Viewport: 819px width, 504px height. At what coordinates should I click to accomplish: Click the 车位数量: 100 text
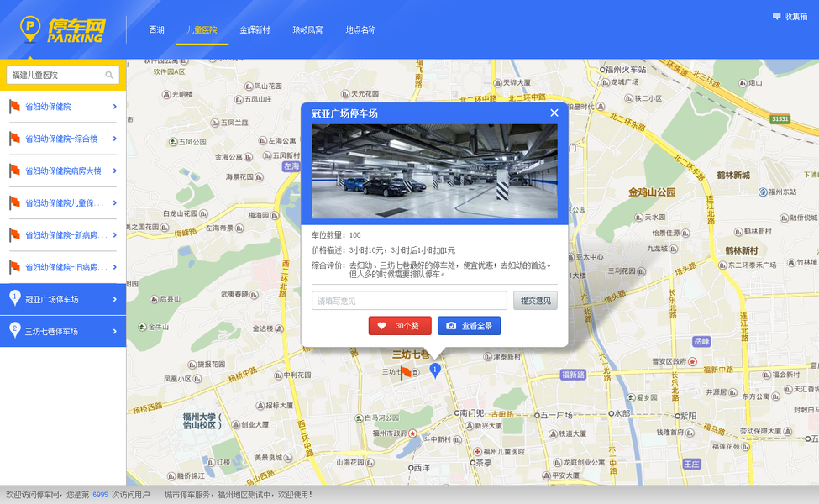click(336, 235)
